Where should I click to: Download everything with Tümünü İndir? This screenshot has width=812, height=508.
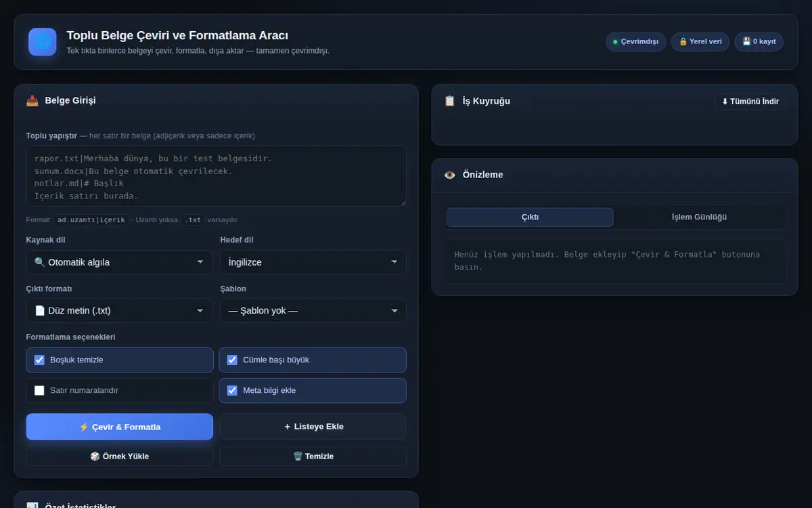click(x=750, y=102)
